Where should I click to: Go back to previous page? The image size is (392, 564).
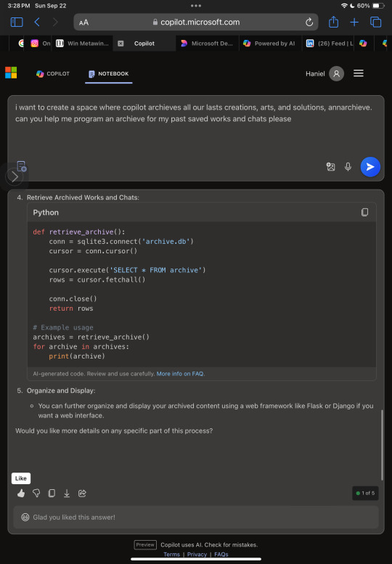37,23
